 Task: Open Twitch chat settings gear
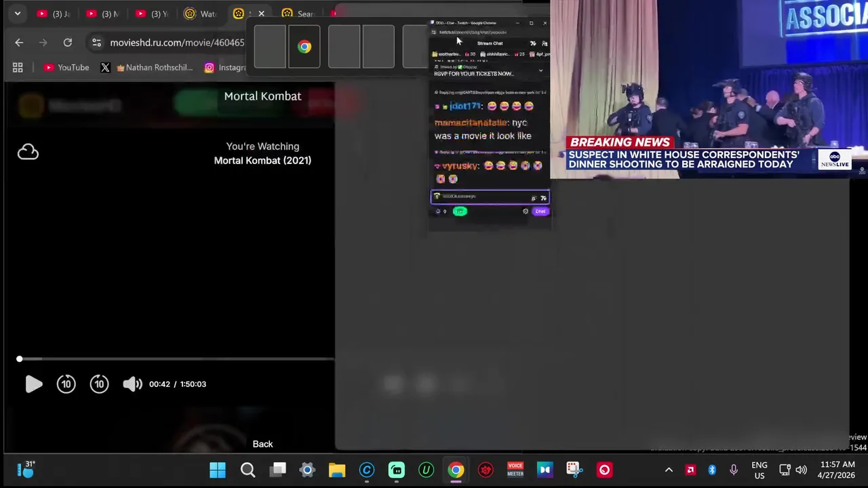525,211
